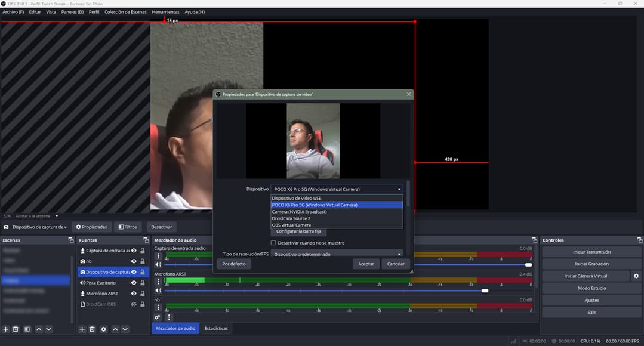Click Iniciar Grabación button
644x346 pixels.
591,264
